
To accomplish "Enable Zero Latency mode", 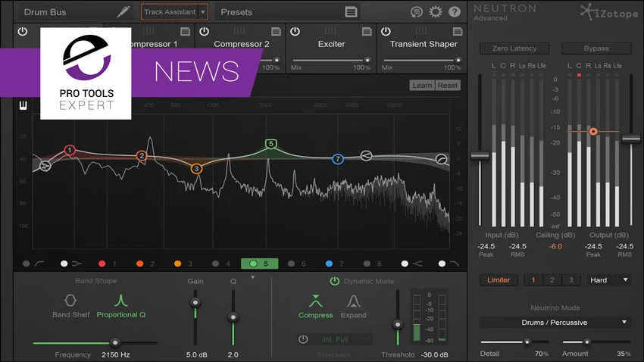I will tap(514, 48).
